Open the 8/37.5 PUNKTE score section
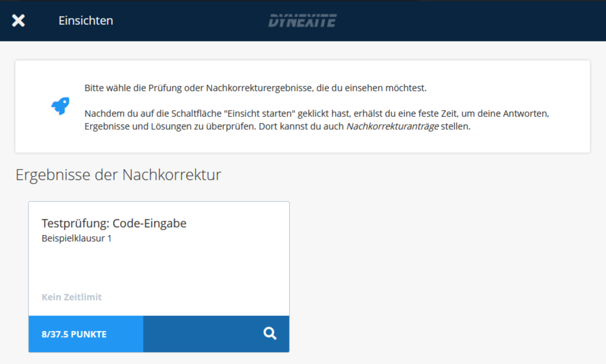Viewport: 606px width, 364px height. point(86,334)
